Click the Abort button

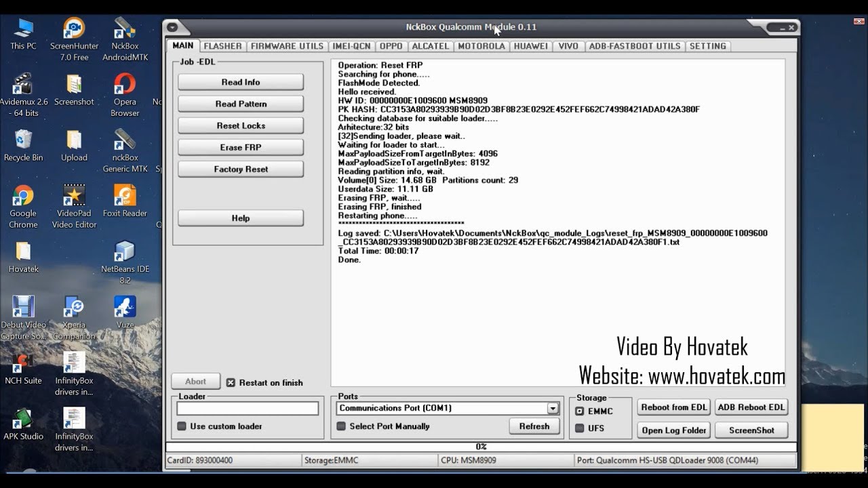(196, 382)
